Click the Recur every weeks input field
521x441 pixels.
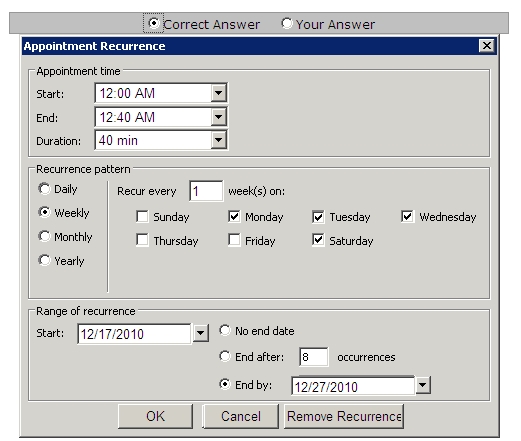click(206, 191)
